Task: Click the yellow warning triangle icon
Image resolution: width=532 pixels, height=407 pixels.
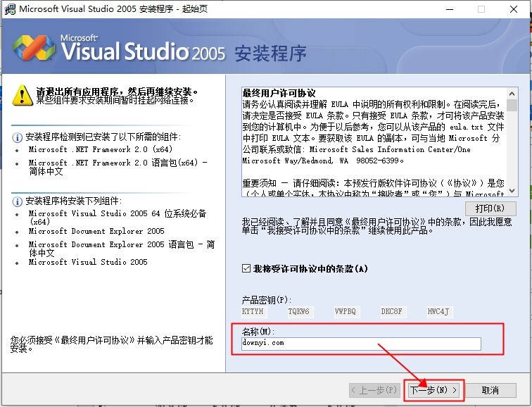Action: point(23,94)
